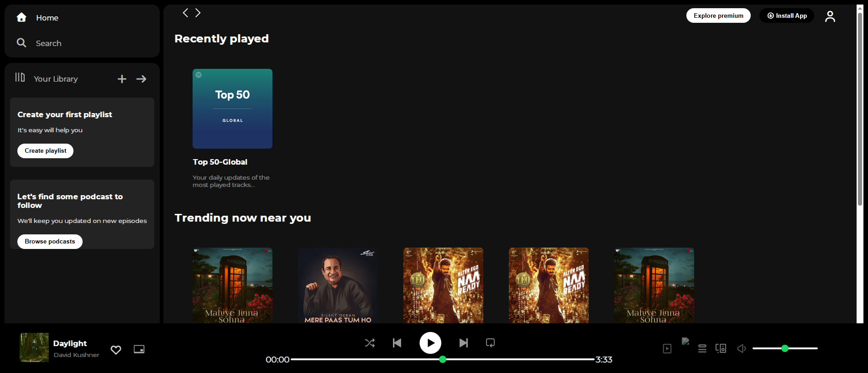Open the now playing view icon

pyautogui.click(x=667, y=348)
